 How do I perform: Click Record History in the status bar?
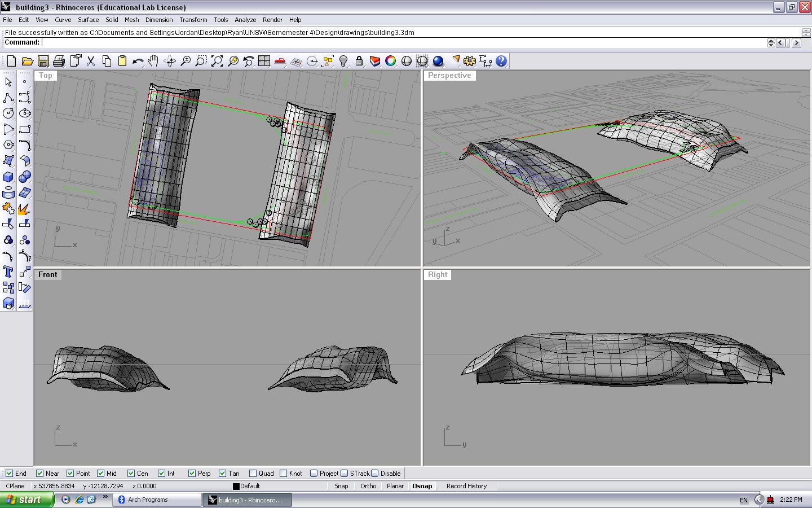(466, 486)
